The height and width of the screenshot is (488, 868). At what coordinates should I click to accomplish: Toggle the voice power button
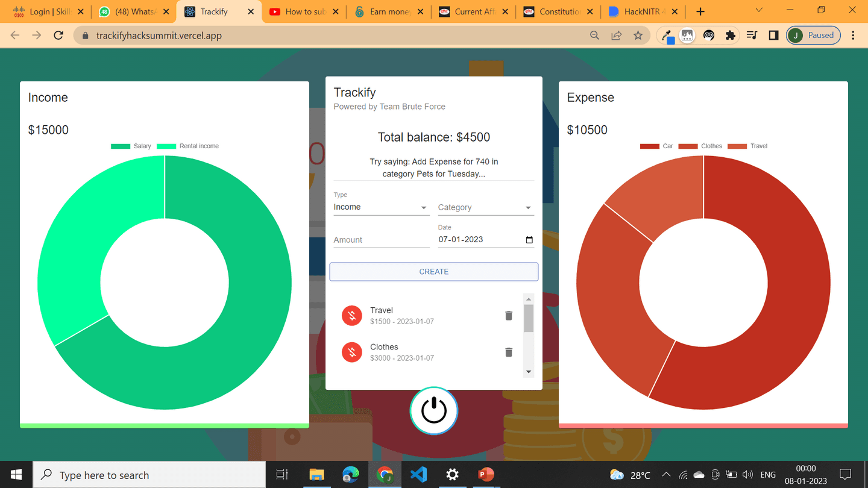coord(434,411)
